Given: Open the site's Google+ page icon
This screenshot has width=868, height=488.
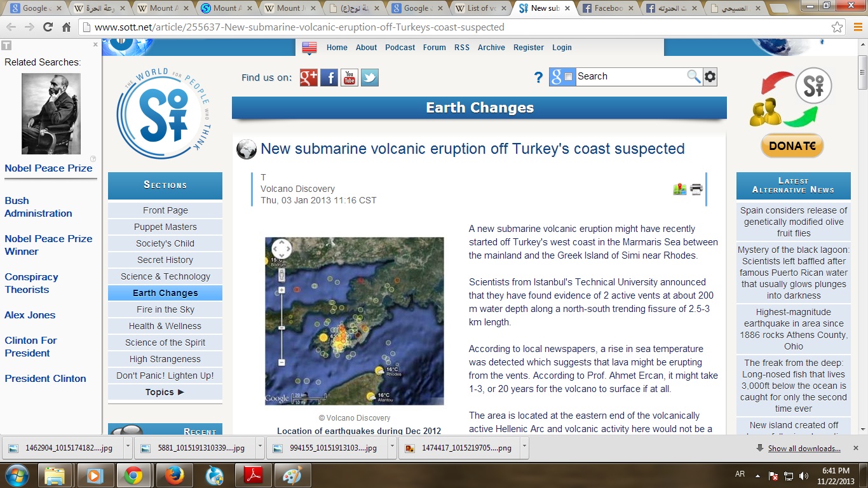Looking at the screenshot, I should coord(309,78).
